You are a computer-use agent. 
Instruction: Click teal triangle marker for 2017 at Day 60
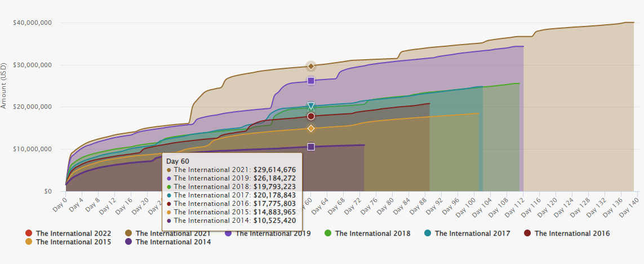pyautogui.click(x=311, y=106)
